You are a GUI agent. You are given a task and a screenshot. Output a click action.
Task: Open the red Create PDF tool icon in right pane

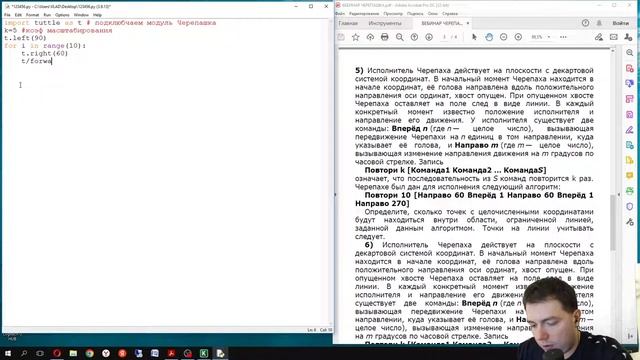coord(630,69)
